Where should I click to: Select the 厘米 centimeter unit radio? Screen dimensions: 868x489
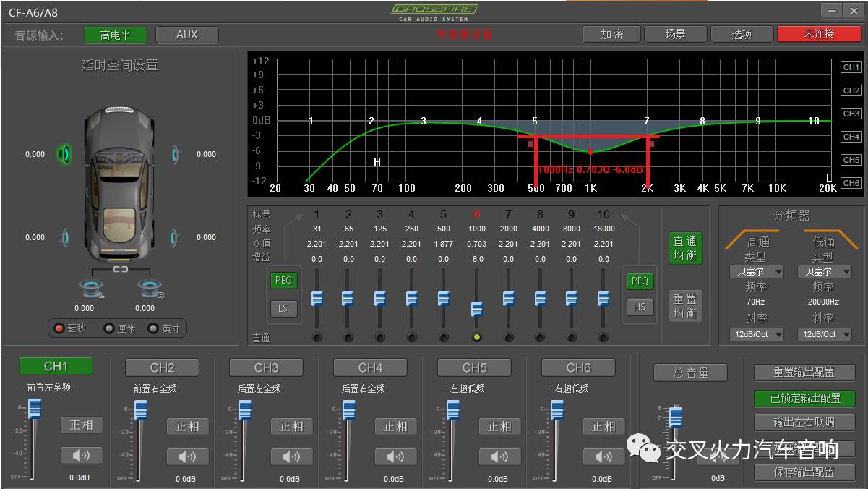108,328
